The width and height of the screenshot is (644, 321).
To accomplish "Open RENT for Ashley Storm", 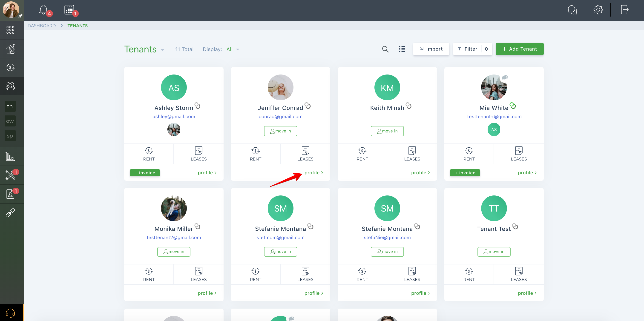I will 149,154.
